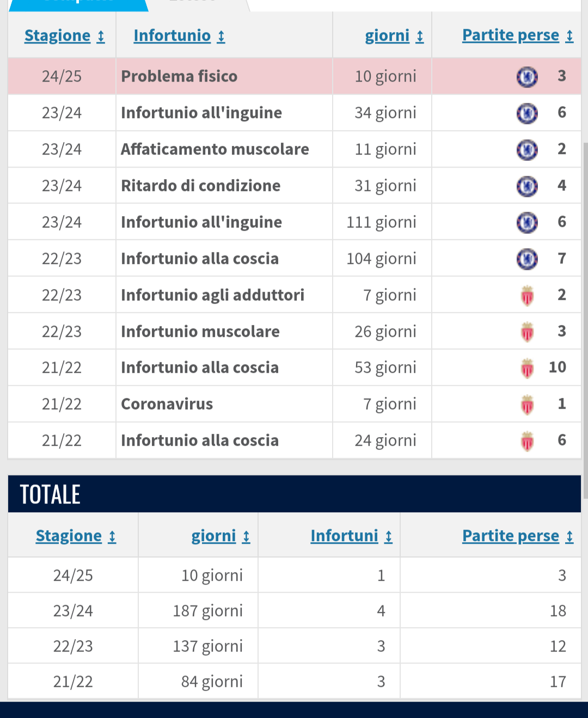588x718 pixels.
Task: Click Chelsea crest in 24/25 Problema fisico row
Action: pos(526,77)
